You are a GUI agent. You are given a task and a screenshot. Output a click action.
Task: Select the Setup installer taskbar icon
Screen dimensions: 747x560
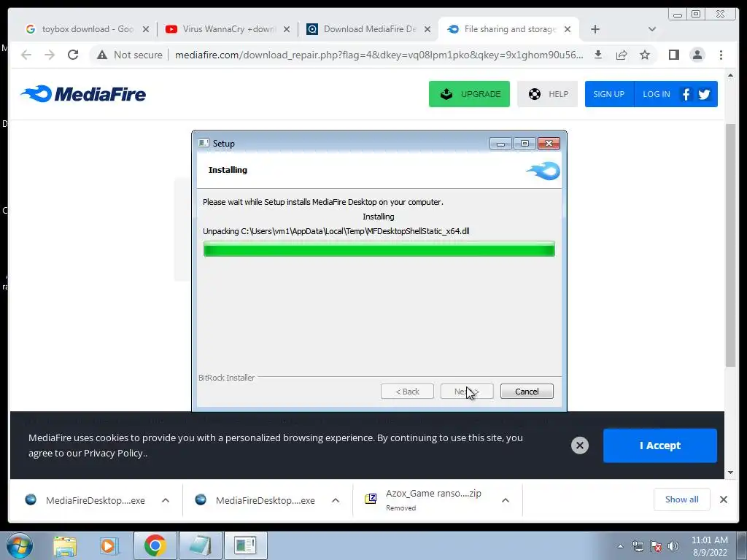tap(245, 545)
